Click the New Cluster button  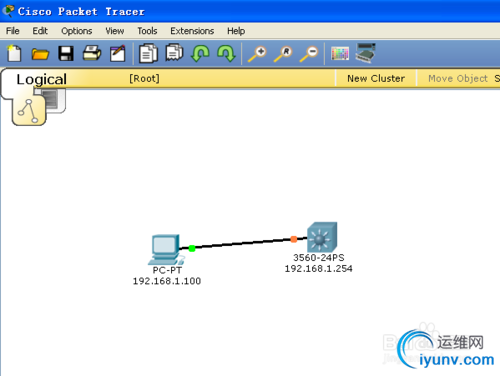376,79
